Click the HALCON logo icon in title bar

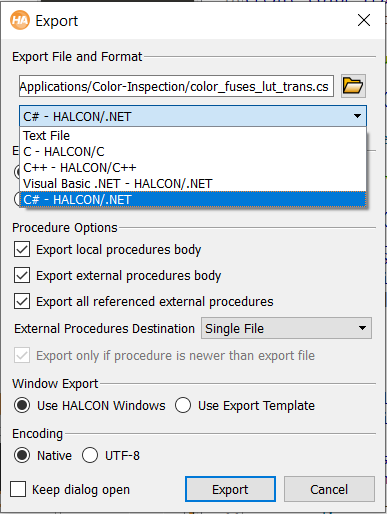pos(20,20)
